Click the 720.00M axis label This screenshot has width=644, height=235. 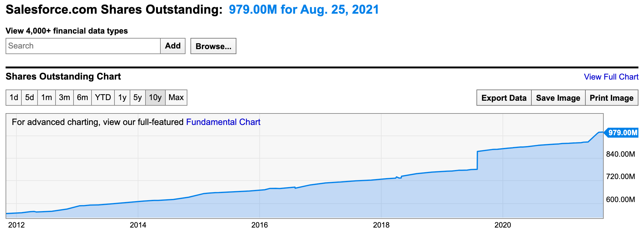[x=621, y=177]
